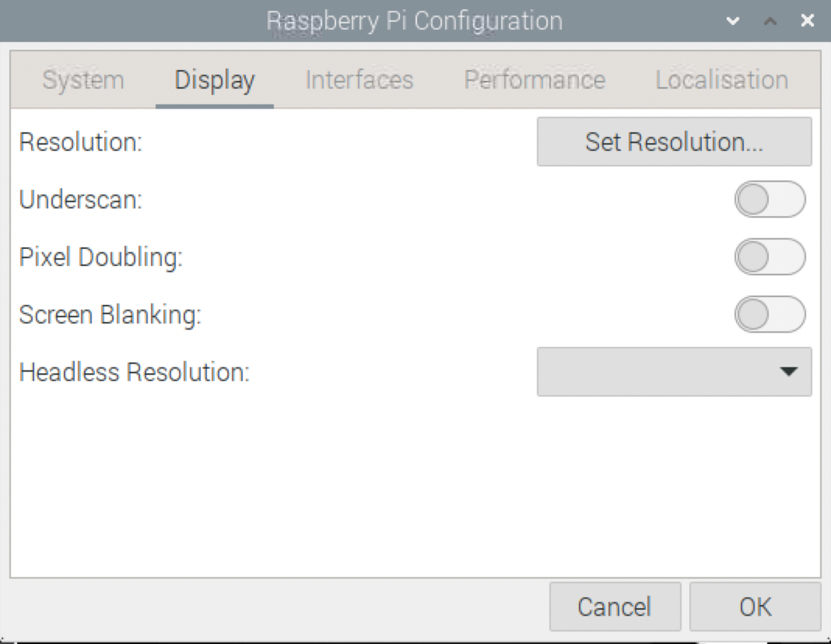Cancel the configuration changes

pos(614,607)
